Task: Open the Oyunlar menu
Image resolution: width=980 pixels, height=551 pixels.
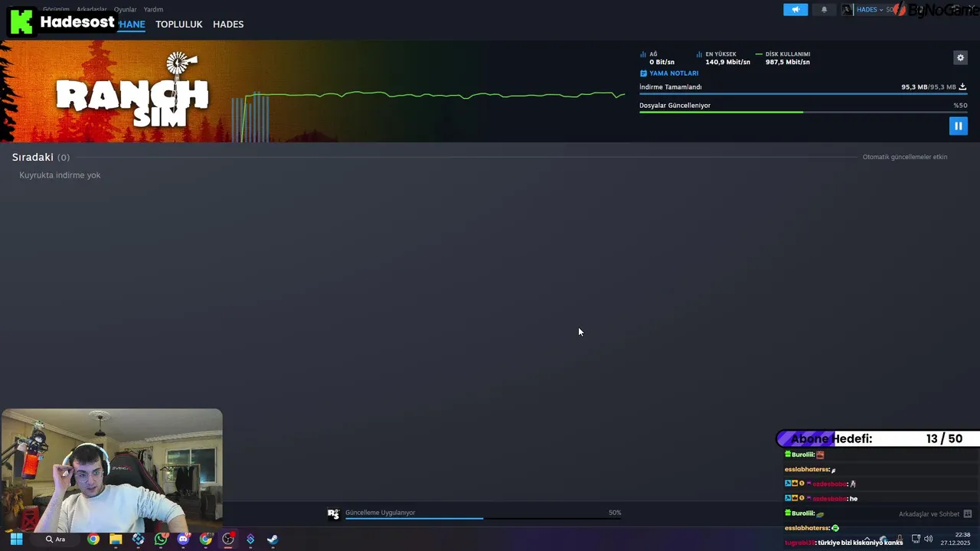Action: [126, 9]
